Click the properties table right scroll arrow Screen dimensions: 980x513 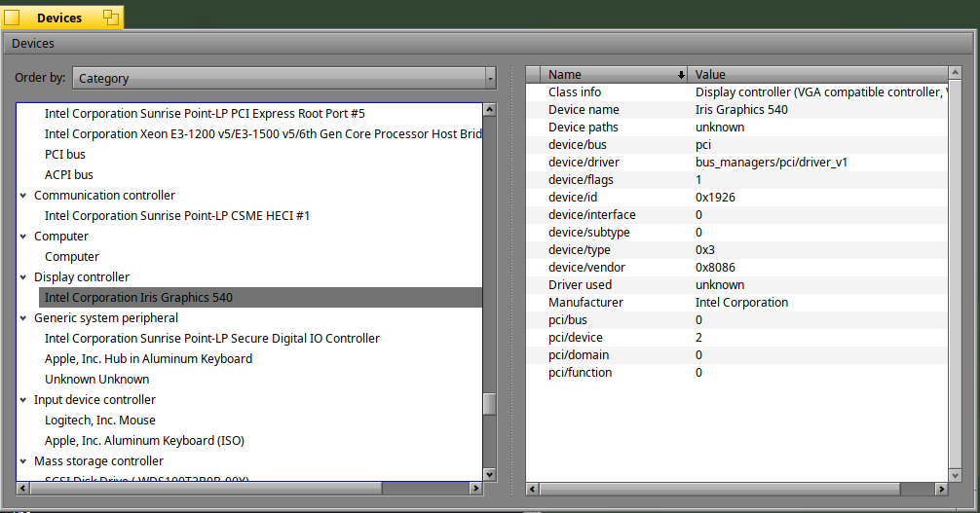click(941, 490)
